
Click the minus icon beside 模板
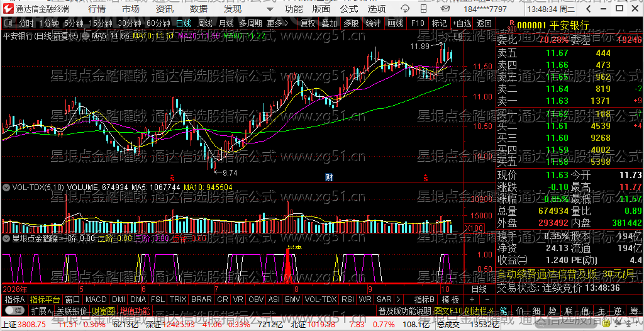pos(487,300)
